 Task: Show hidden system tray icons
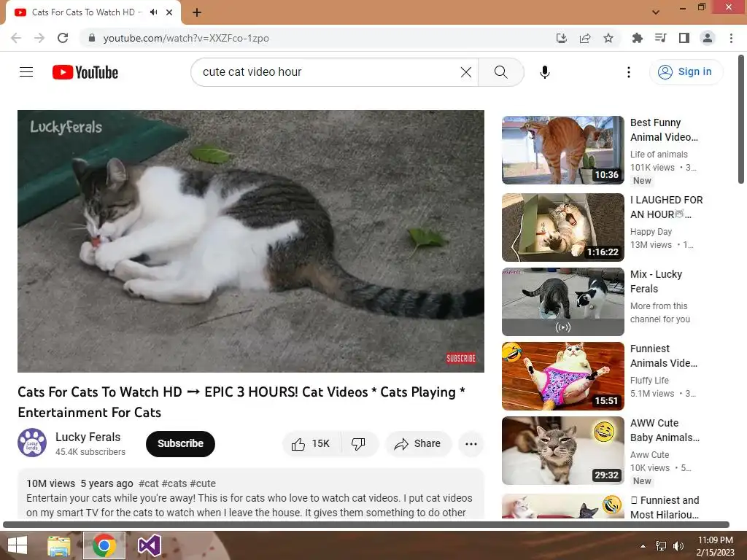pyautogui.click(x=643, y=545)
